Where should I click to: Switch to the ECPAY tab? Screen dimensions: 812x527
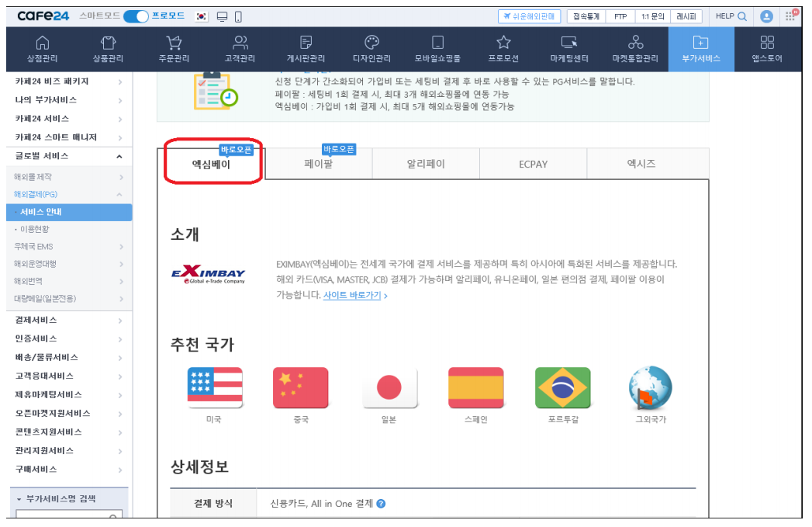tap(533, 165)
